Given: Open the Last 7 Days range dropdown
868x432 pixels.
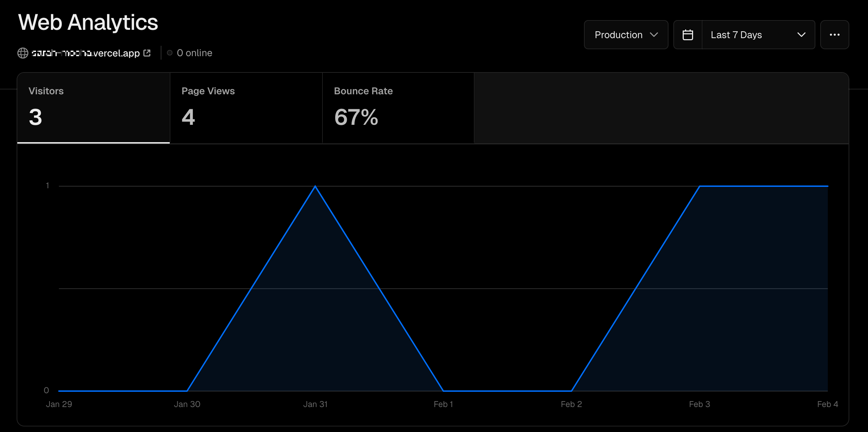Looking at the screenshot, I should pos(758,35).
